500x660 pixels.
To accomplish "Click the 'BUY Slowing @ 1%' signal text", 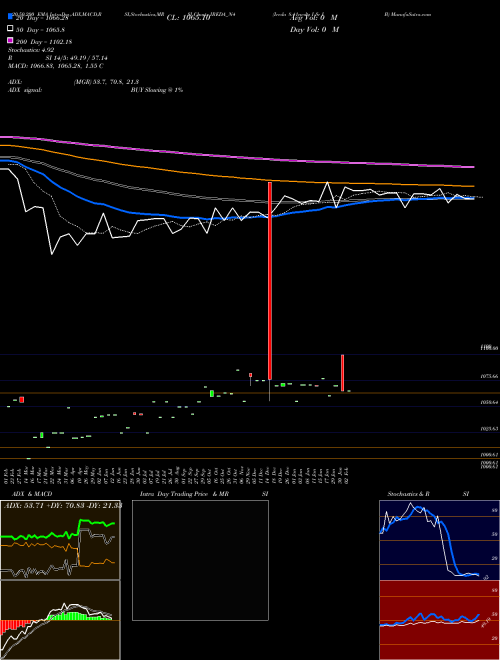I will pos(157,90).
